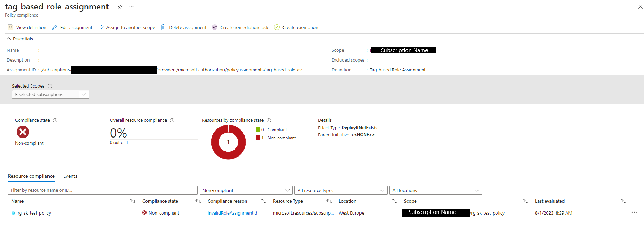Open the Non-compliant filter dropdown
The height and width of the screenshot is (235, 644).
(246, 190)
